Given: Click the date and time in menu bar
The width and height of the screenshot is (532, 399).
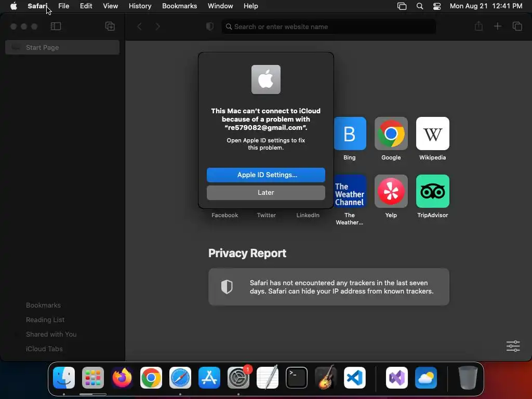Looking at the screenshot, I should [x=486, y=6].
